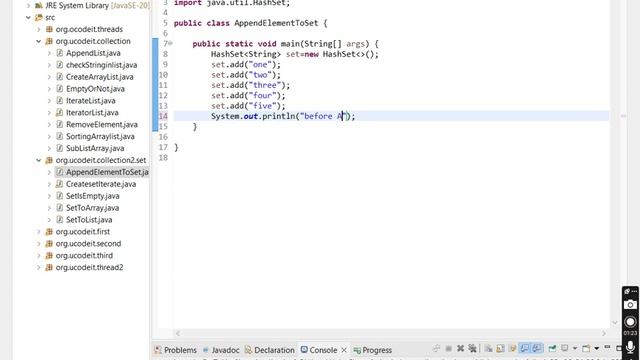Toggle Scroll Lock in the Console toolbar
640x360 pixels.
pos(500,349)
